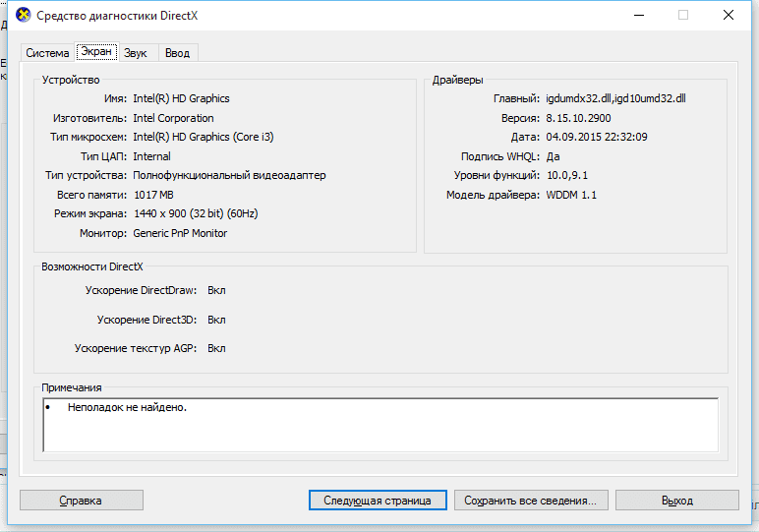
Task: Close the DirectX diagnostic window
Action: (x=728, y=15)
